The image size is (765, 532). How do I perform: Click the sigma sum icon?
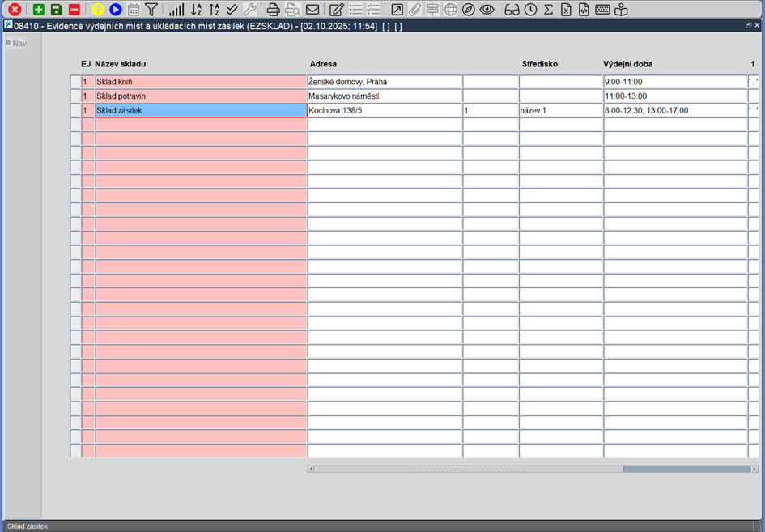tap(548, 9)
